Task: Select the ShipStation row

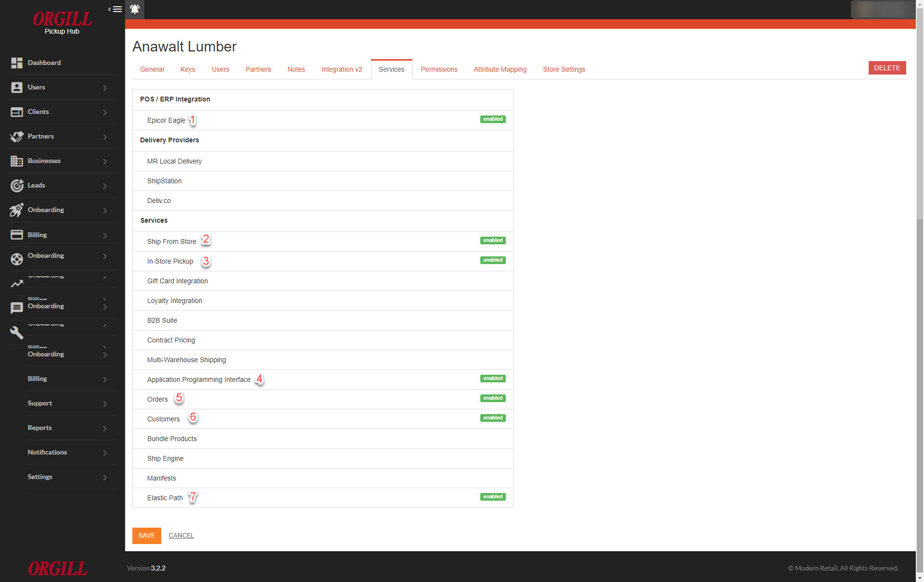Action: pos(323,181)
